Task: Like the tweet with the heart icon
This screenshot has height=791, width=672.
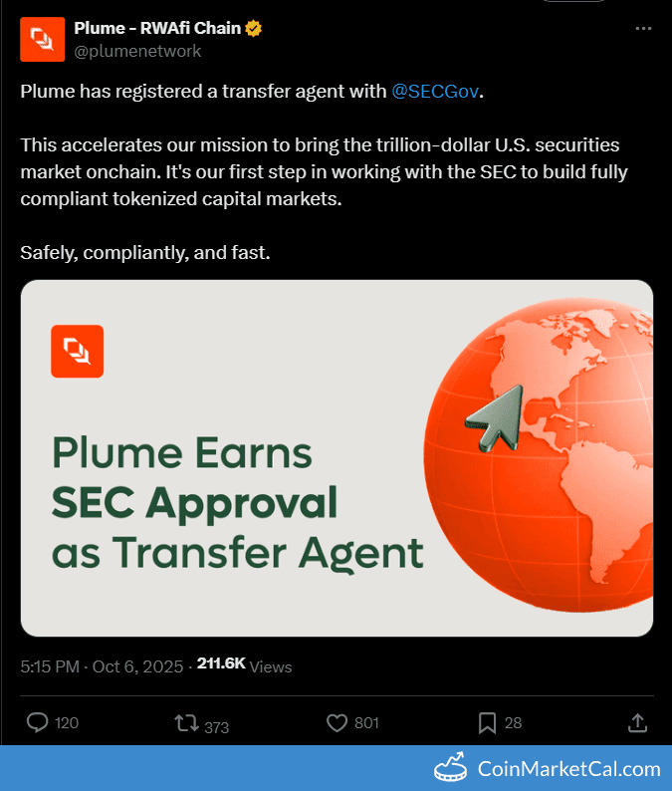Action: click(336, 722)
